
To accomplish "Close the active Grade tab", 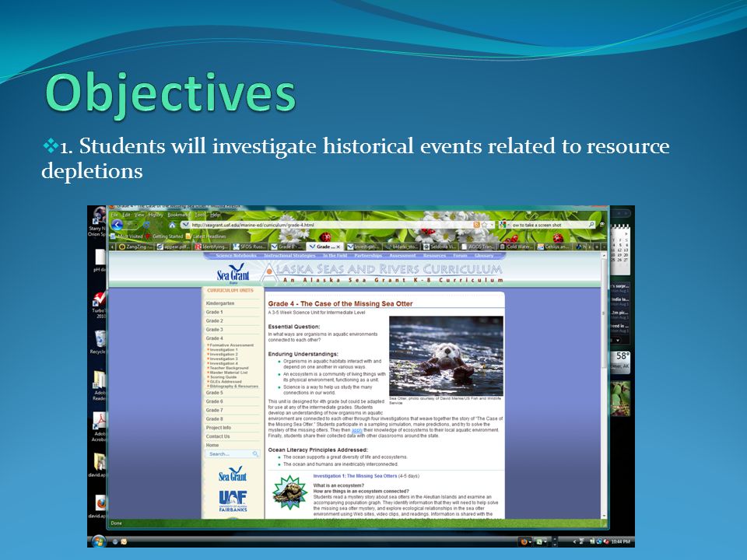I will click(338, 247).
